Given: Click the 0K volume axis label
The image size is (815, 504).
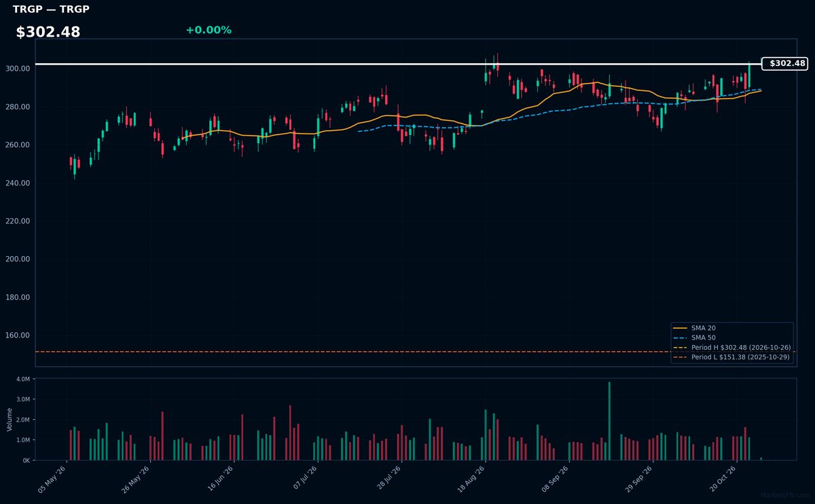Looking at the screenshot, I should tap(26, 461).
